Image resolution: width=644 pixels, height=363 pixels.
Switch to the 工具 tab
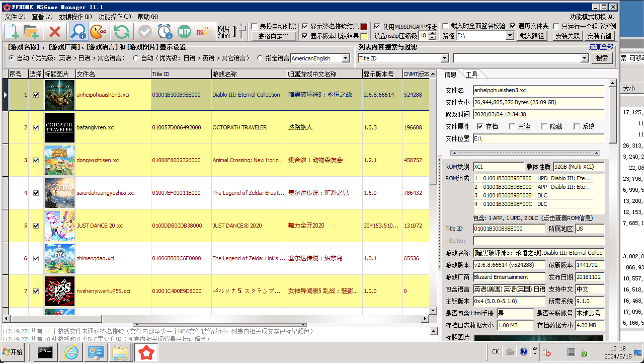(x=472, y=75)
